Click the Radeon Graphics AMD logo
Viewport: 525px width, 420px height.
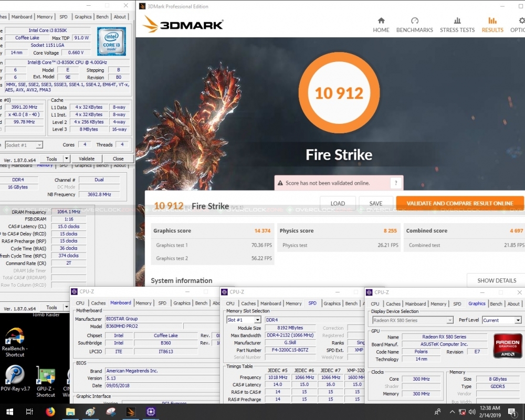coord(508,345)
